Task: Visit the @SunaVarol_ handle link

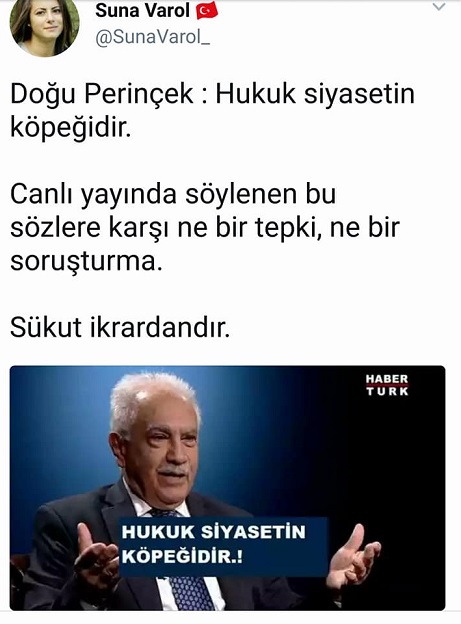Action: pyautogui.click(x=152, y=38)
